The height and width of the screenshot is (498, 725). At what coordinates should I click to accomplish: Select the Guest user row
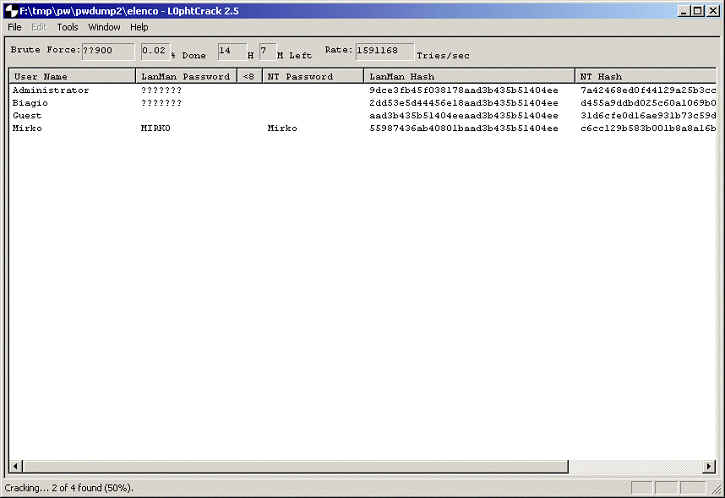362,116
